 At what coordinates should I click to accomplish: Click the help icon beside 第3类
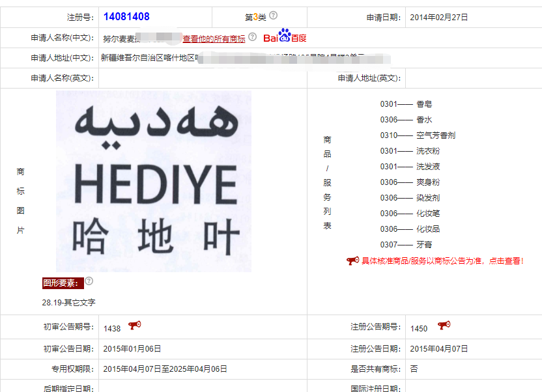(274, 16)
